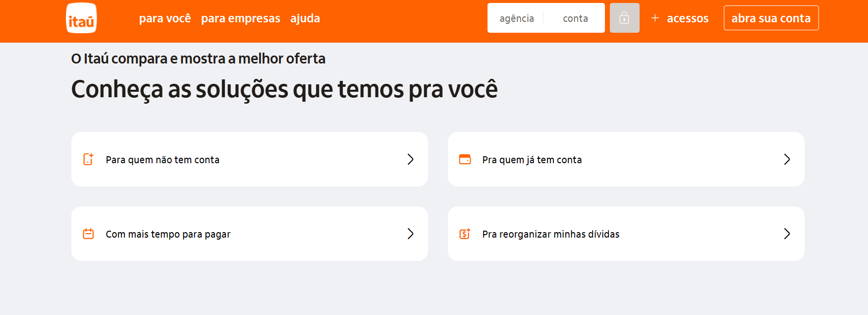Click the dollar icon for reorganizing debts
Viewport: 868px width, 315px height.
click(465, 234)
